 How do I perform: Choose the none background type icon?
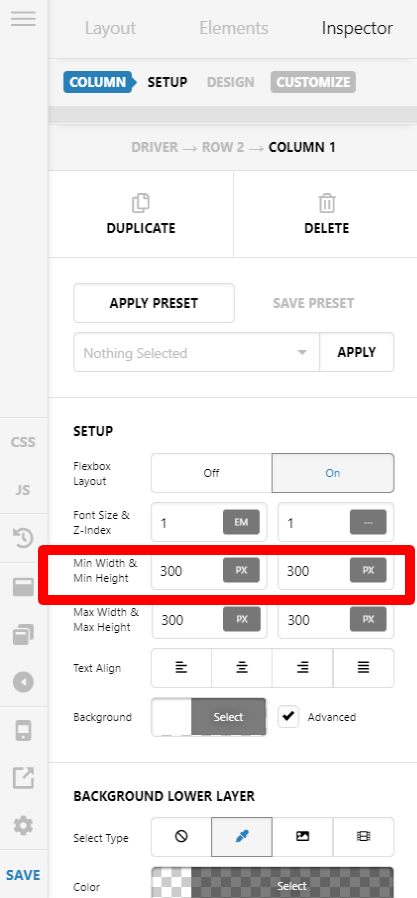tap(182, 837)
